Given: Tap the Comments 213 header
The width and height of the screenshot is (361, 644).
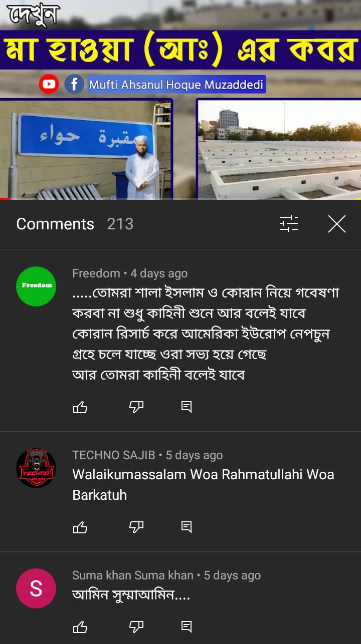Looking at the screenshot, I should point(75,224).
